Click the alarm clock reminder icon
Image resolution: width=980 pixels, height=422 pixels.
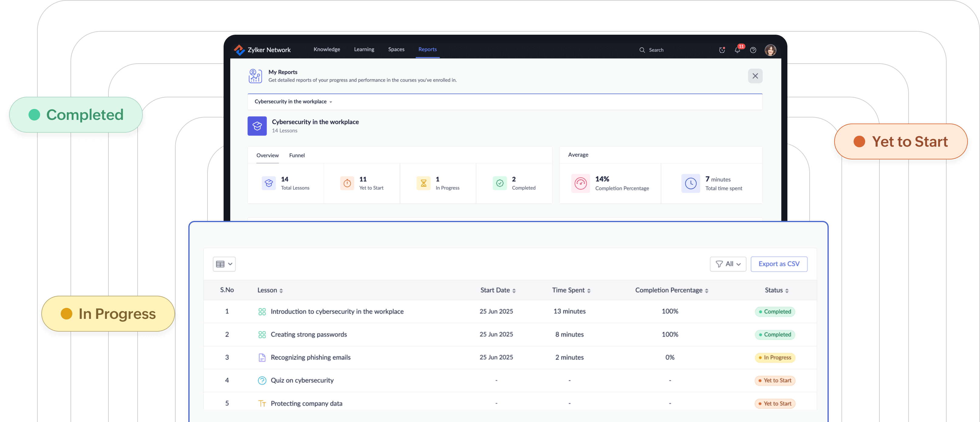(x=722, y=50)
